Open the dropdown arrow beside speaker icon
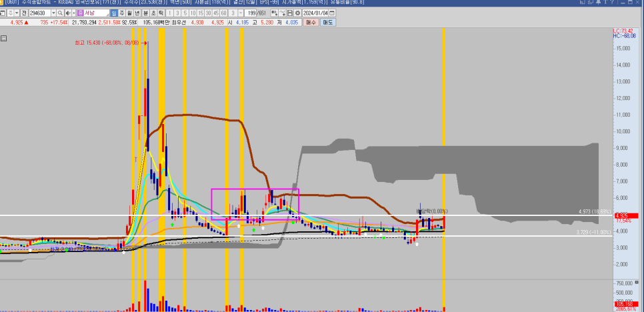Image resolution: width=644 pixels, height=312 pixels. 74,13
